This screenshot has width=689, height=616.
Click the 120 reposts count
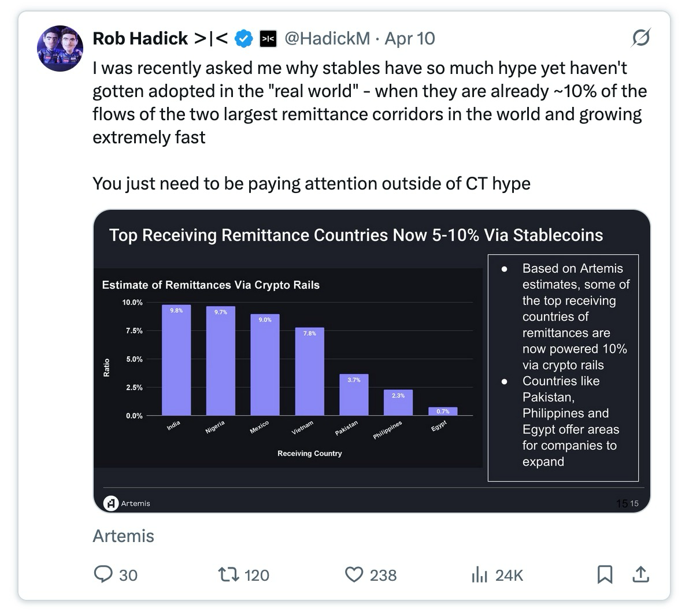coord(257,575)
